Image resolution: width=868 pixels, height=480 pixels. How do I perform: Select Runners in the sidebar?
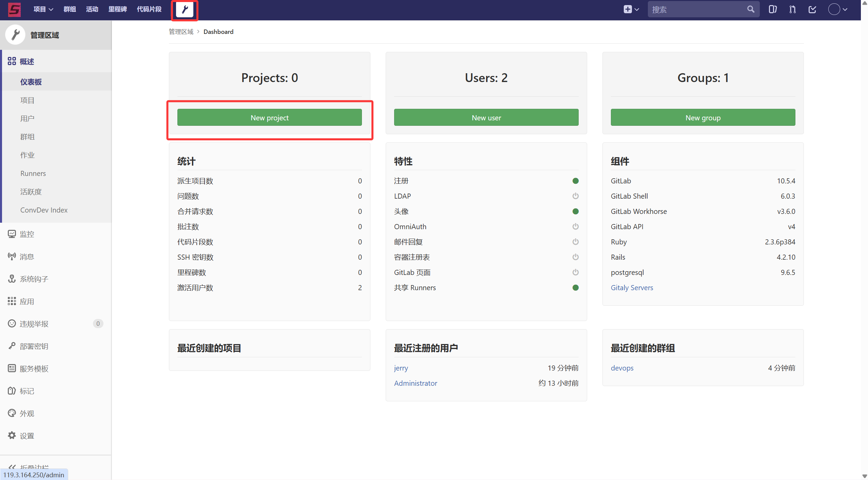pyautogui.click(x=57, y=173)
